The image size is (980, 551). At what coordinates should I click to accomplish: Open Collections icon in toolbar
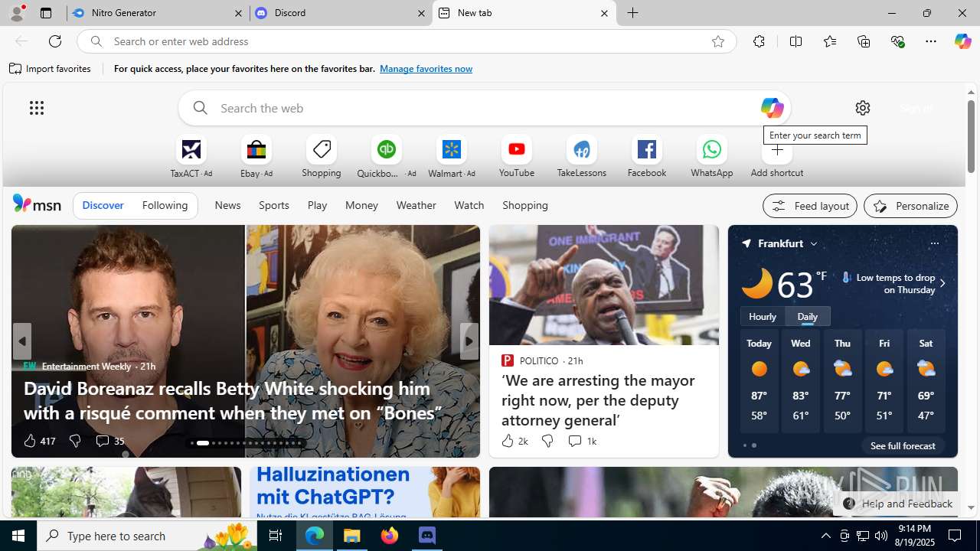click(864, 41)
